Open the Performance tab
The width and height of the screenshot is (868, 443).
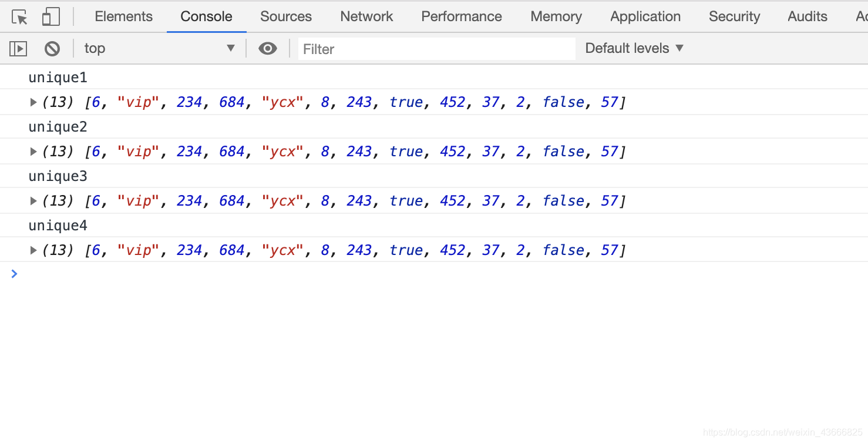click(x=462, y=16)
